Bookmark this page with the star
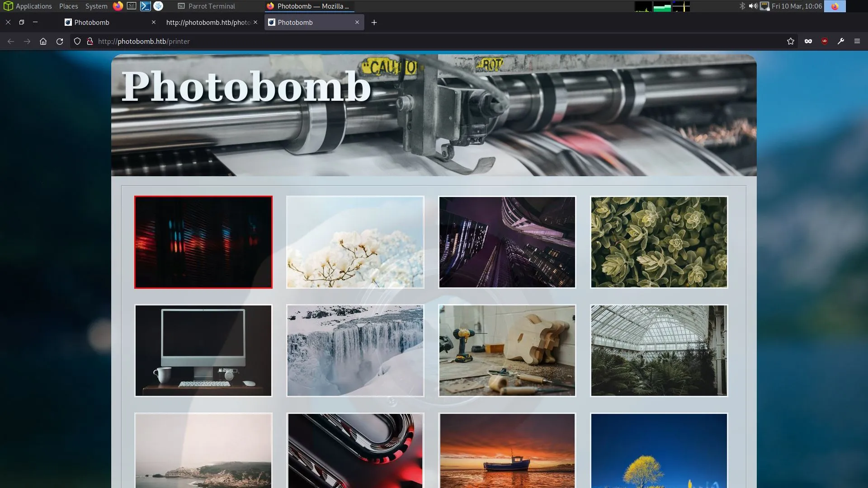868x488 pixels. [790, 41]
